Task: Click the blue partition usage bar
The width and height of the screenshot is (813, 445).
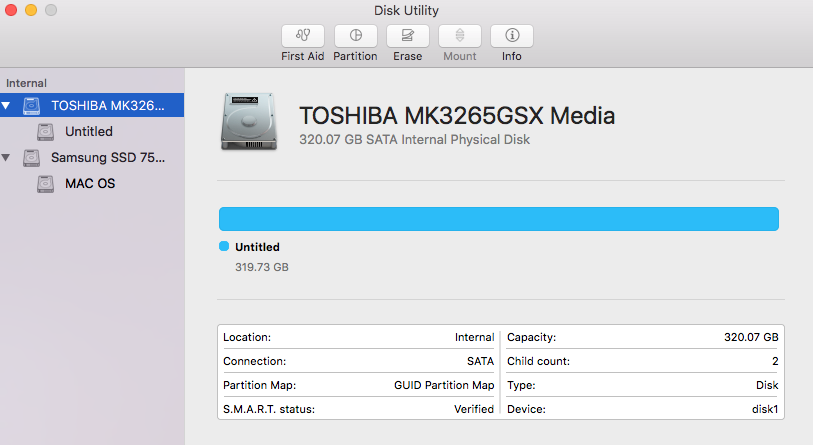Action: tap(498, 219)
